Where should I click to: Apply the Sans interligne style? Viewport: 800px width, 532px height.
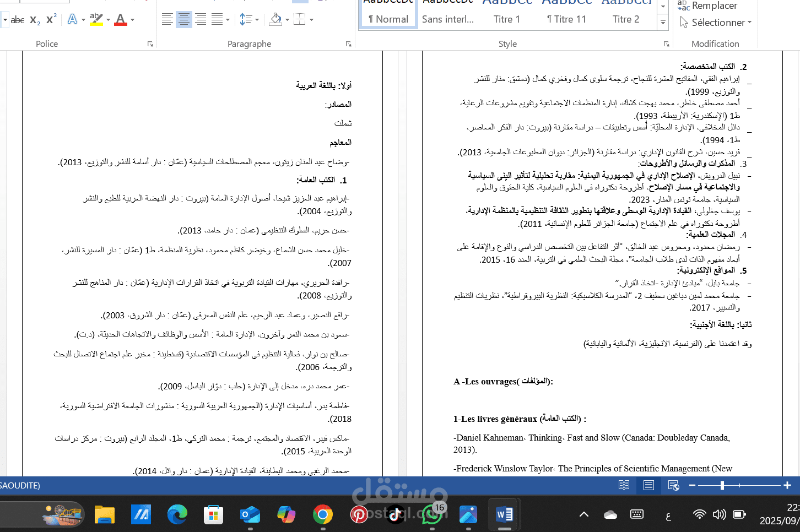point(447,14)
